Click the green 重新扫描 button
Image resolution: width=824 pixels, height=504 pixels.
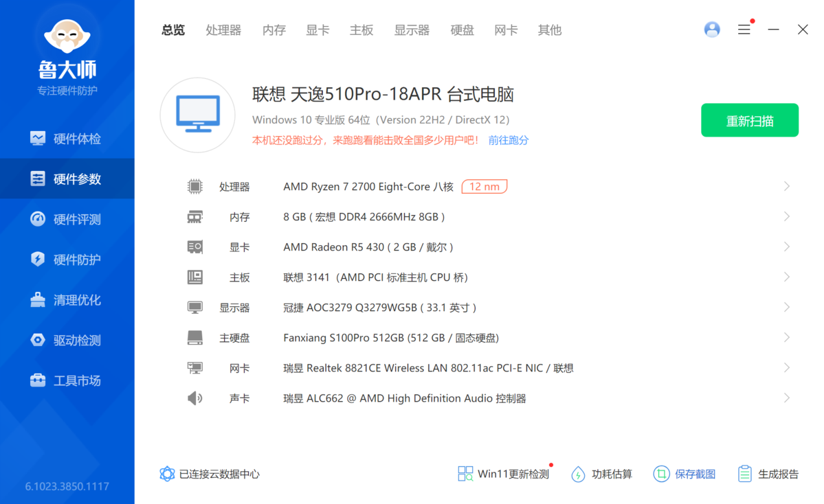(x=750, y=120)
